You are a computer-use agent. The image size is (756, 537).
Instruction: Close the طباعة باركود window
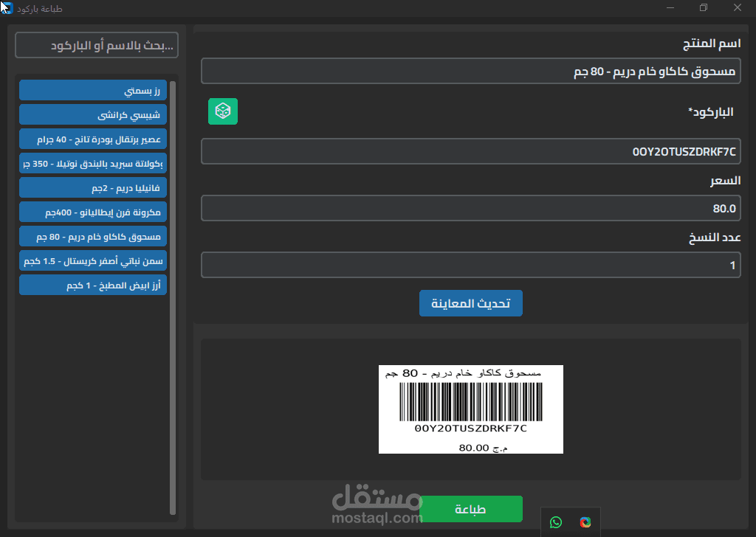click(738, 7)
